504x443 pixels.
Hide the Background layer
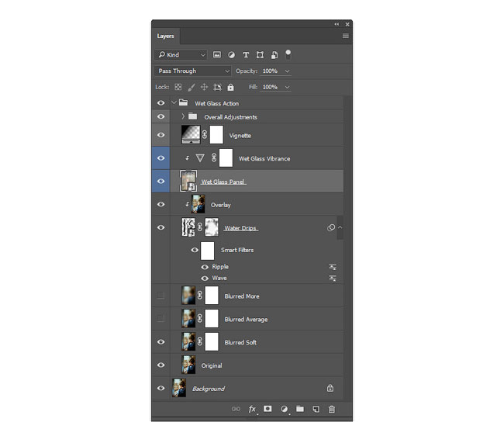(x=161, y=388)
